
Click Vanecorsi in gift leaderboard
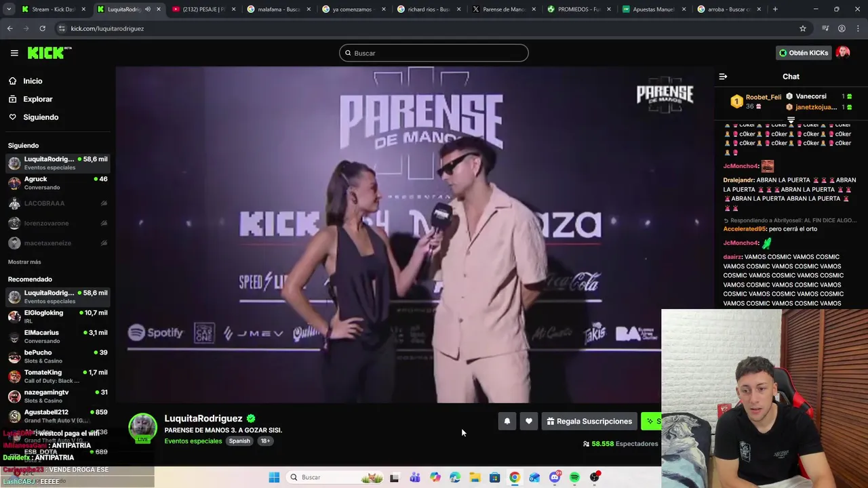pos(811,96)
